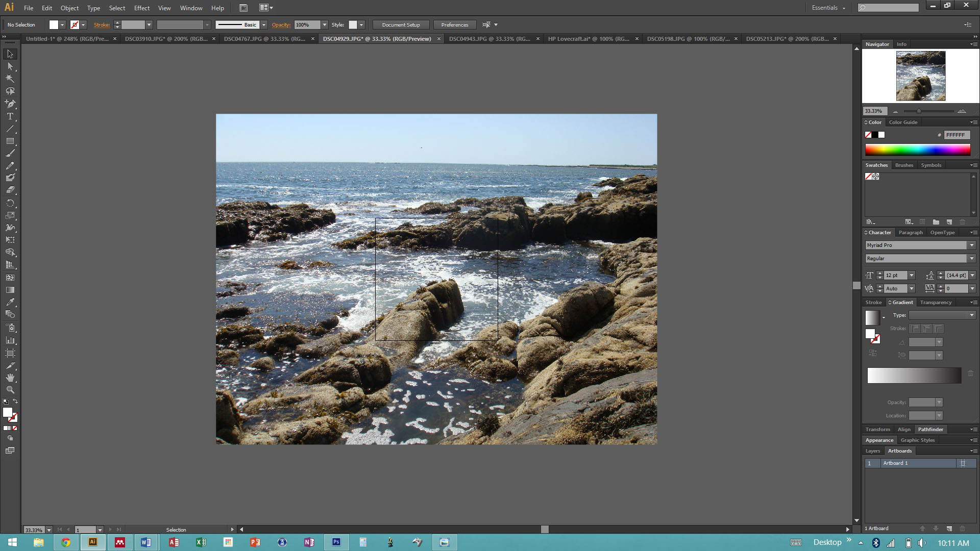This screenshot has height=551, width=980.
Task: Select the Rectangle tool
Action: point(10,141)
